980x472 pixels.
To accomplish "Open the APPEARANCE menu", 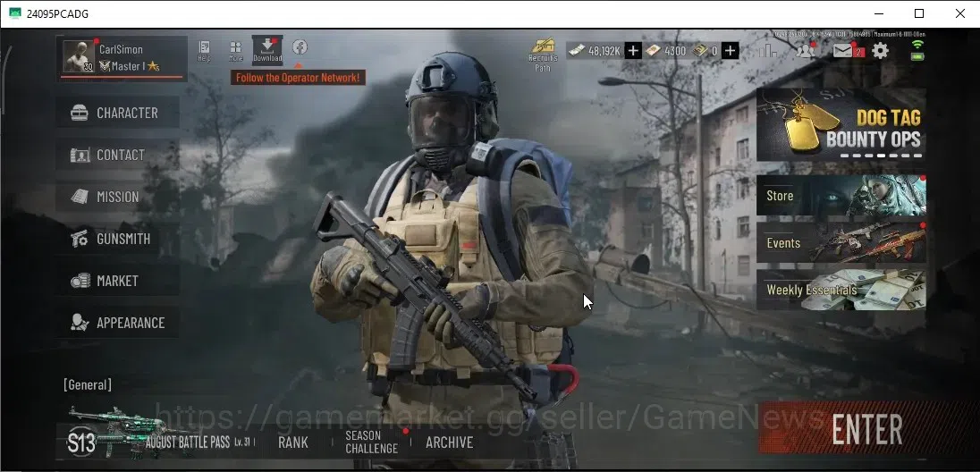I will (x=117, y=323).
